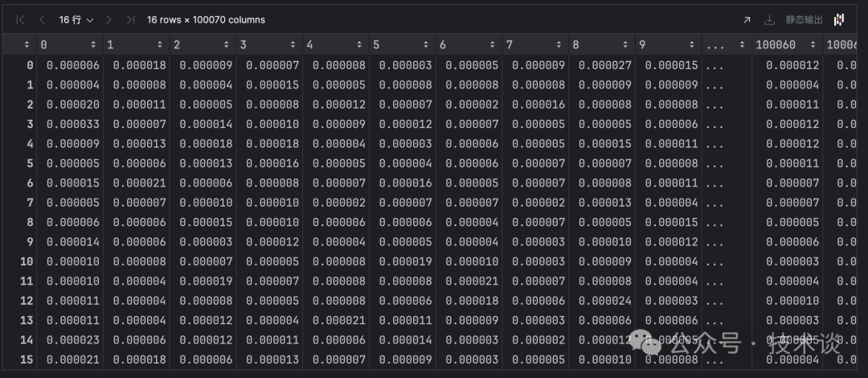868x378 pixels.
Task: Click the 静态输出 button
Action: click(805, 20)
